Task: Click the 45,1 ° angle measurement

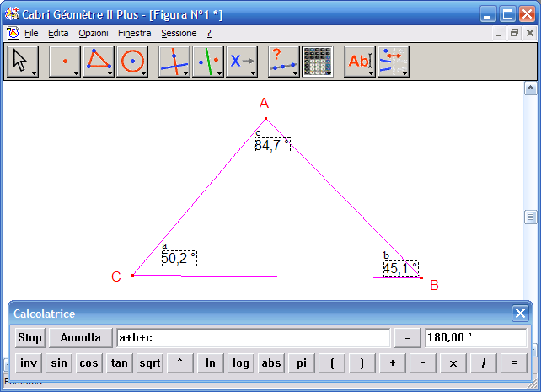Action: tap(401, 268)
